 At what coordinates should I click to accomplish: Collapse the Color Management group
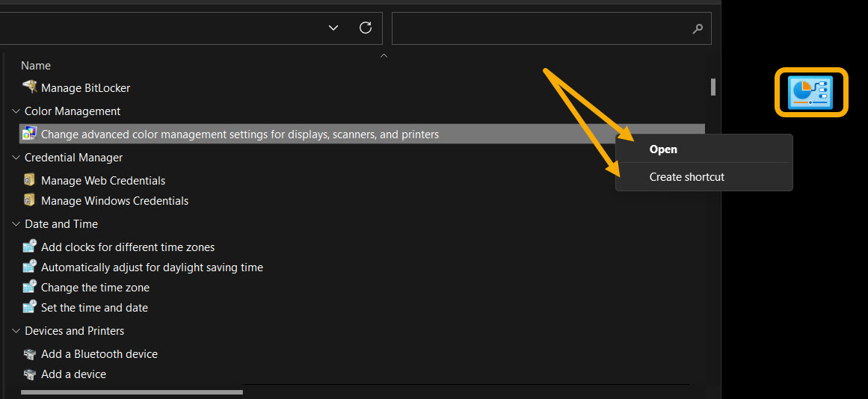pos(15,111)
